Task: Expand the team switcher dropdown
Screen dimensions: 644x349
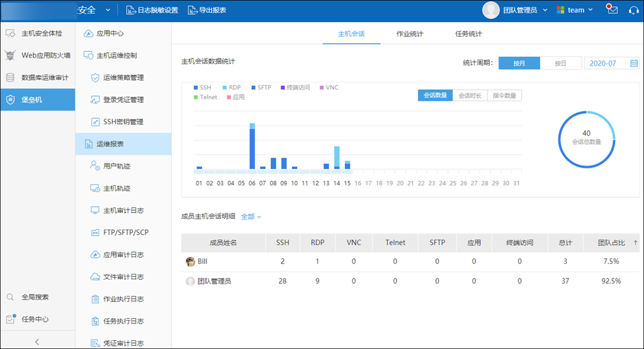Action: coord(575,10)
